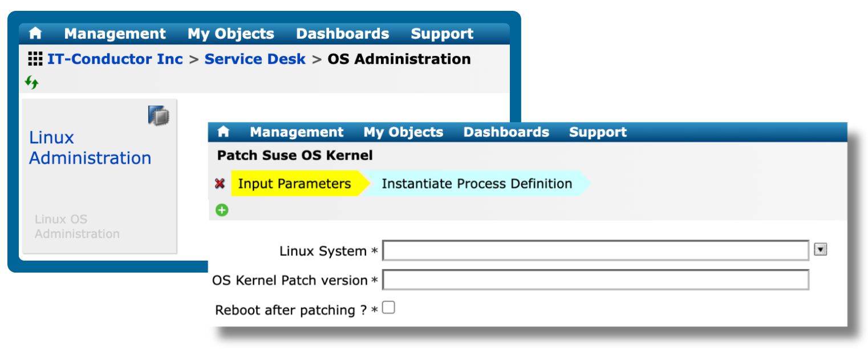The height and width of the screenshot is (349, 868).
Task: Click the home icon in Patch Suse window
Action: 223,132
